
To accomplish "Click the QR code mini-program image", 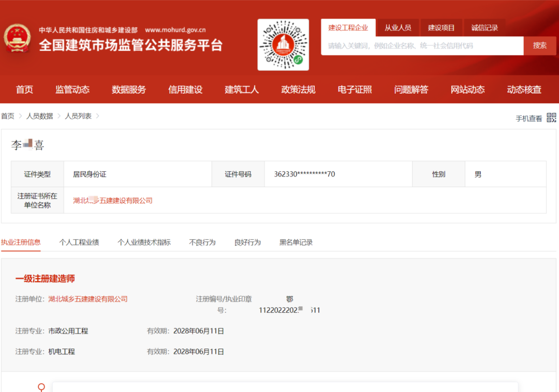I will [x=283, y=44].
